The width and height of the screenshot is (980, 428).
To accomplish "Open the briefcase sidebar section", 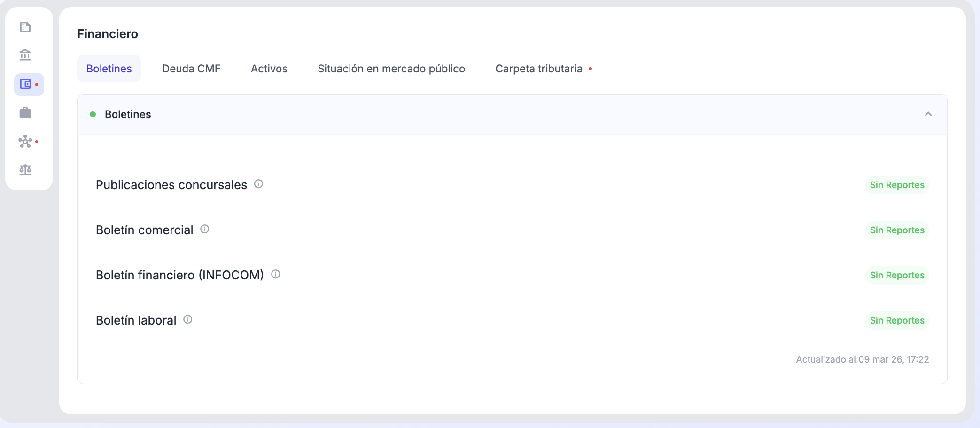I will (25, 113).
